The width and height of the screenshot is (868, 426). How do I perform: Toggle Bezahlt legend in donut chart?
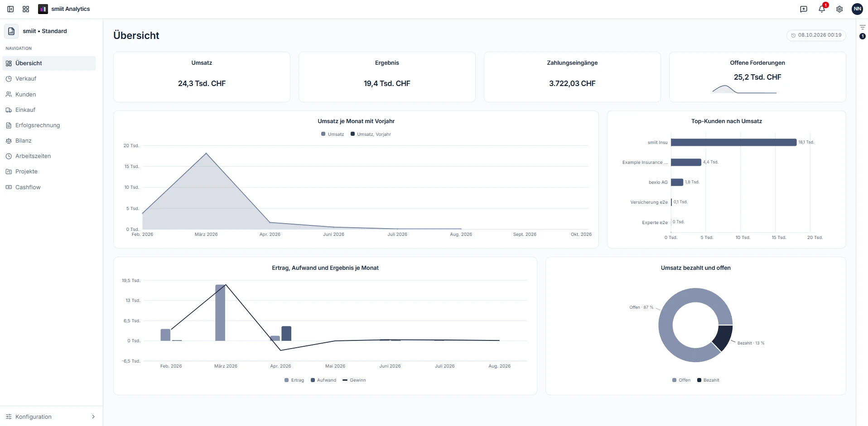pos(708,380)
